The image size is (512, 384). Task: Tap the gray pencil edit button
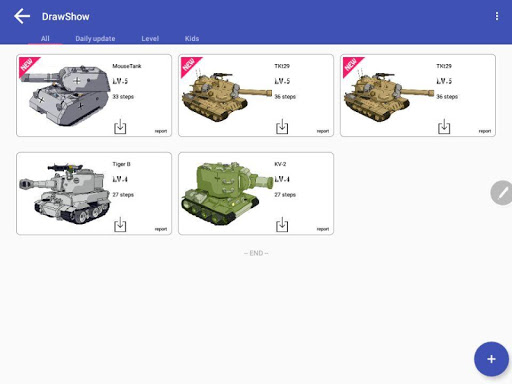[502, 193]
